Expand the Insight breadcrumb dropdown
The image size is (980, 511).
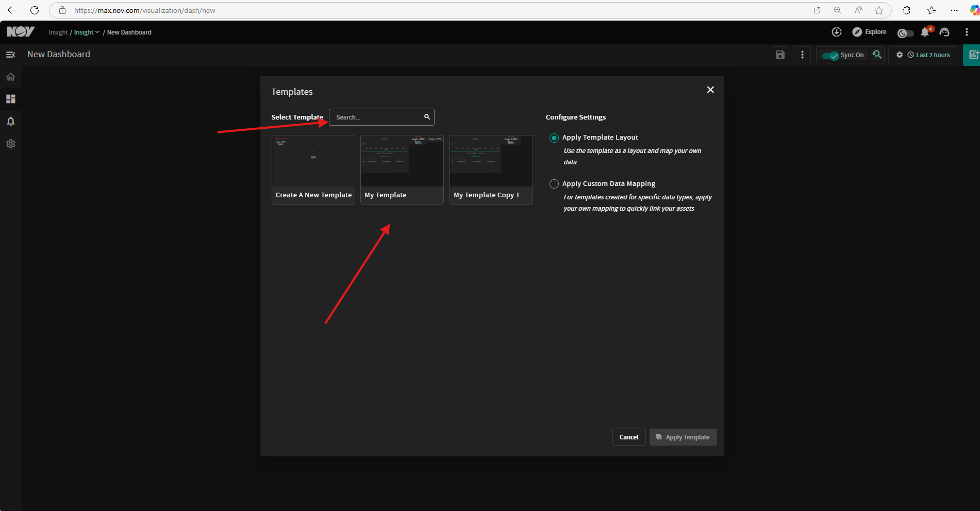click(87, 32)
